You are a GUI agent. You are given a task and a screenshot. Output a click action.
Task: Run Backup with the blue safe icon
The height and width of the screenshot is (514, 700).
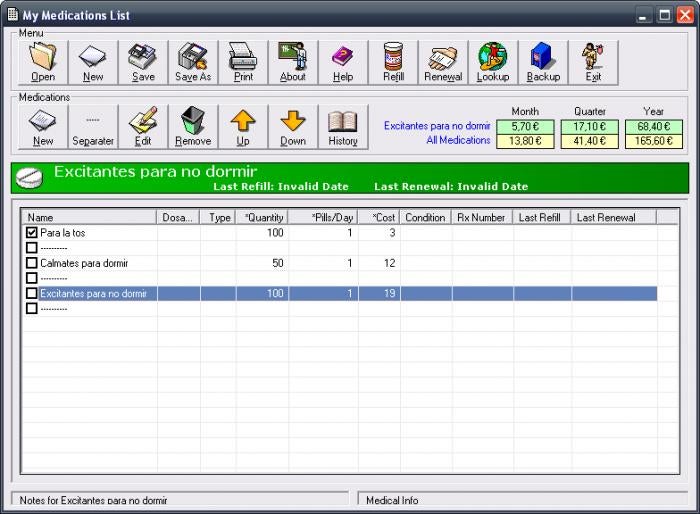pyautogui.click(x=543, y=62)
